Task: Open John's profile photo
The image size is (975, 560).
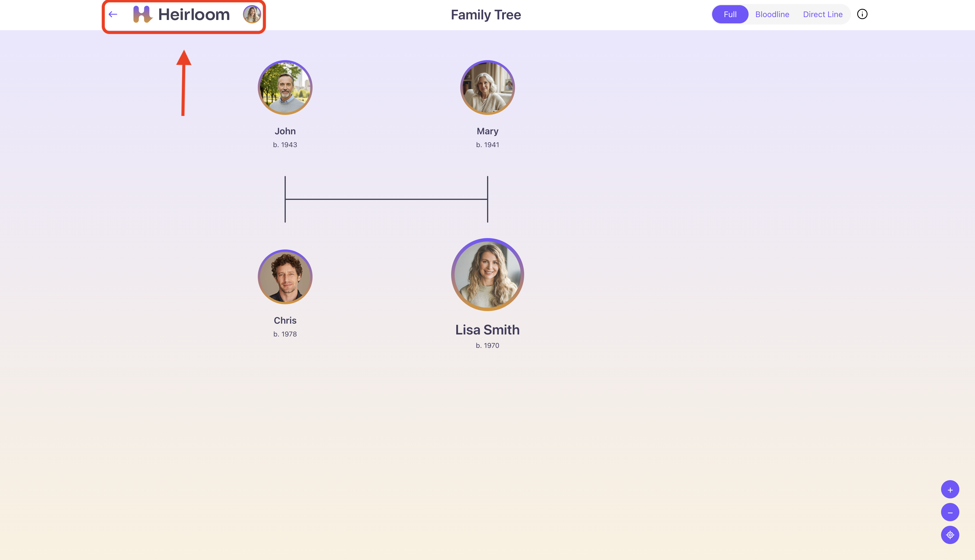Action: coord(285,87)
